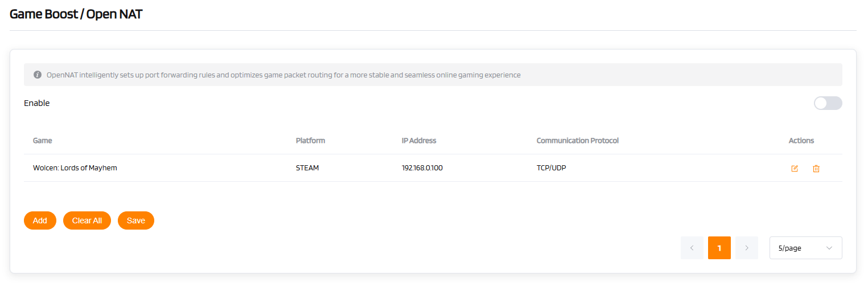Click the info icon beside the OpenNAT description

(x=38, y=75)
